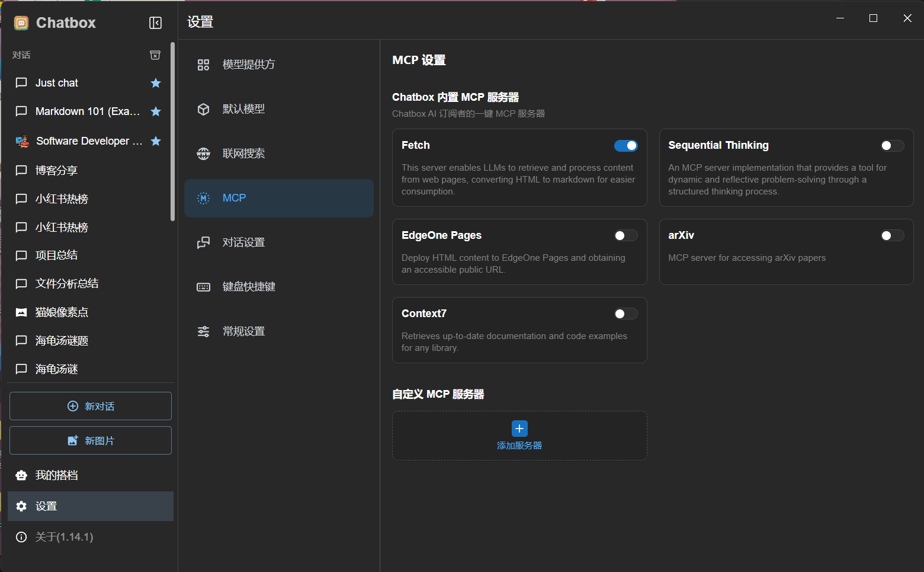Click the Software Developer avatar icon

click(x=22, y=141)
